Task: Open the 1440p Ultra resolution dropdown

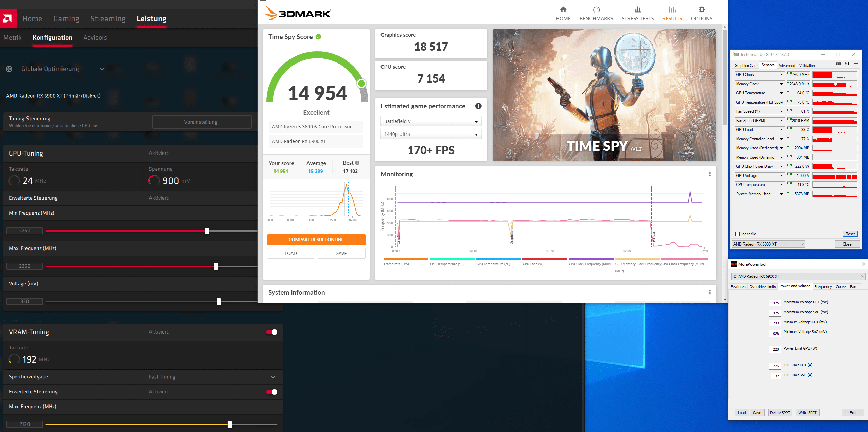Action: point(431,134)
